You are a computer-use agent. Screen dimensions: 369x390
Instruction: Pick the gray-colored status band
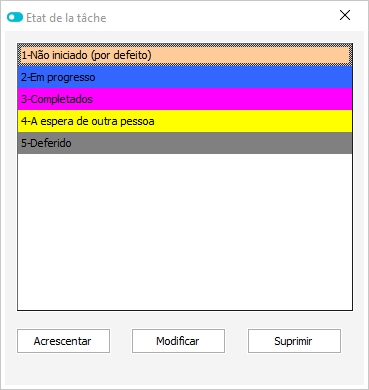click(185, 143)
